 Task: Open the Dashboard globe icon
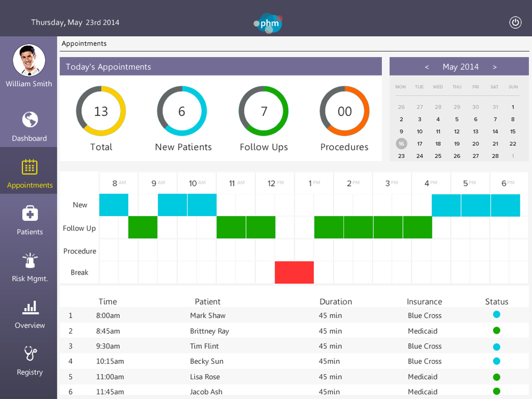[30, 120]
